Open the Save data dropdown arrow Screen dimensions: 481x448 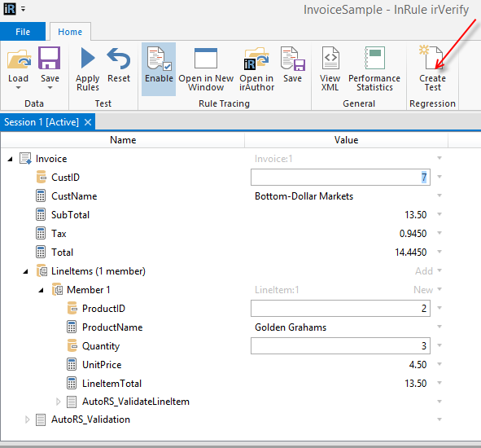(x=50, y=88)
